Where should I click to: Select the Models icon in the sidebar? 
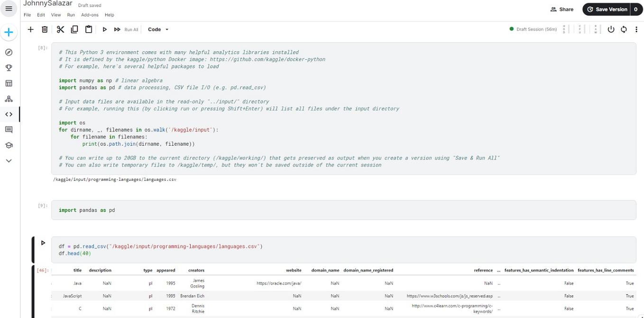[x=9, y=99]
